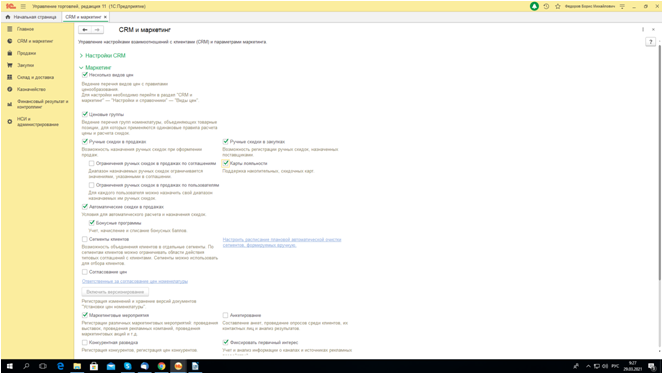The image size is (663, 374).
Task: Close the CRM и маркетинг tab
Action: [x=105, y=17]
